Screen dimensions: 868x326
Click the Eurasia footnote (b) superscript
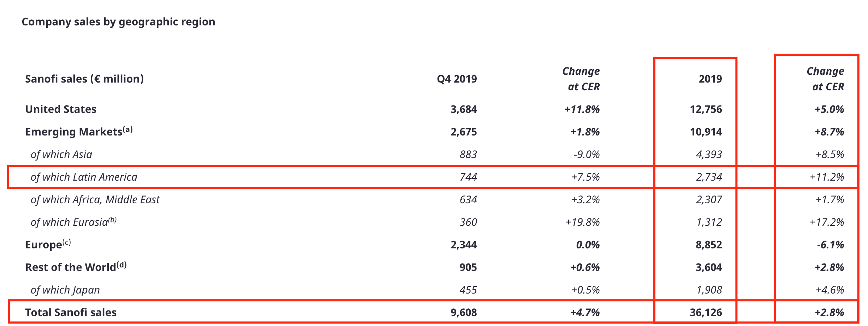pos(112,220)
